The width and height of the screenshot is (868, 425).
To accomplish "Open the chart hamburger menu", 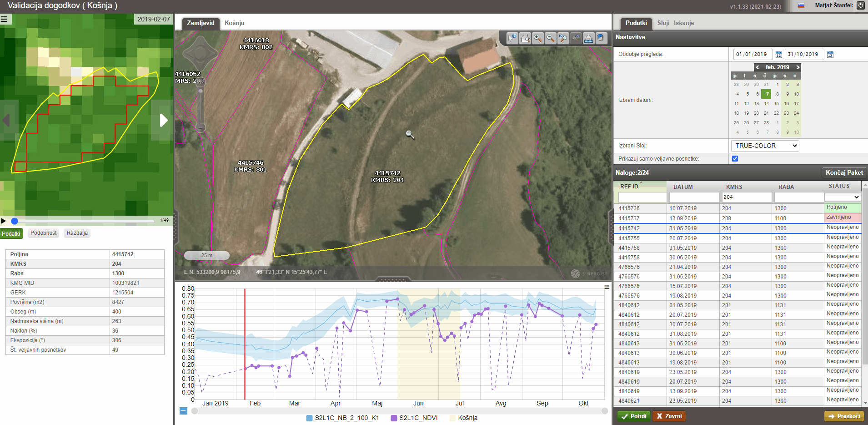I will 607,287.
